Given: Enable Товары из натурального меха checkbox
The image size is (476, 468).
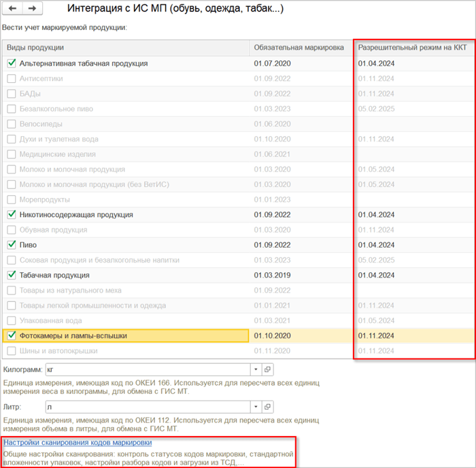Looking at the screenshot, I should [x=12, y=290].
